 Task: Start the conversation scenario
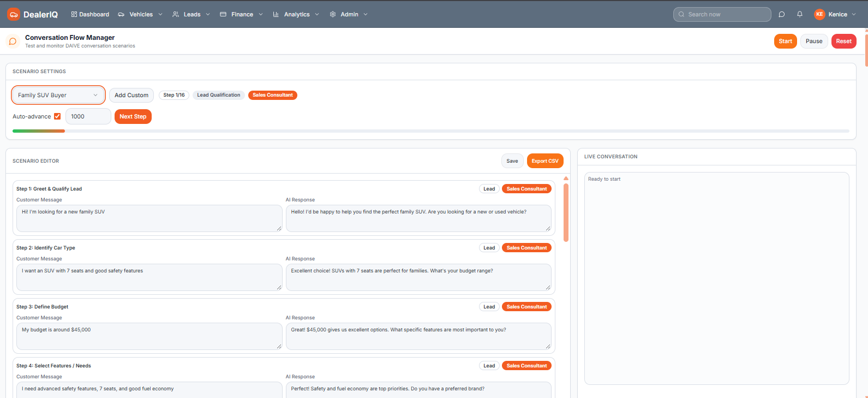click(786, 41)
